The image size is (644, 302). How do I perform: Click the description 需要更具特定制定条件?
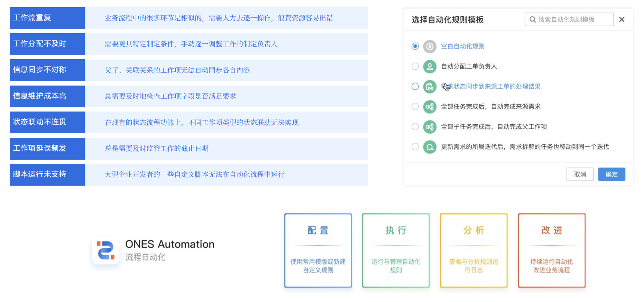(191, 44)
